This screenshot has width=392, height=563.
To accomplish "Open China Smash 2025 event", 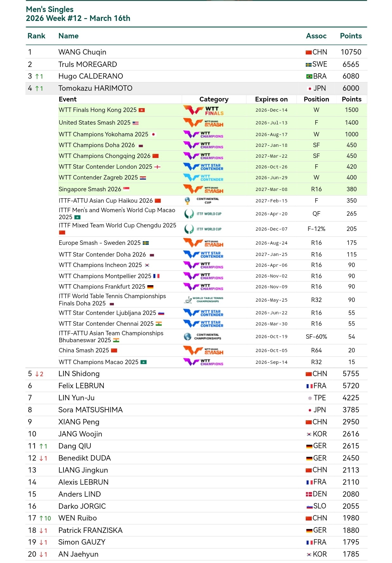I will (84, 350).
